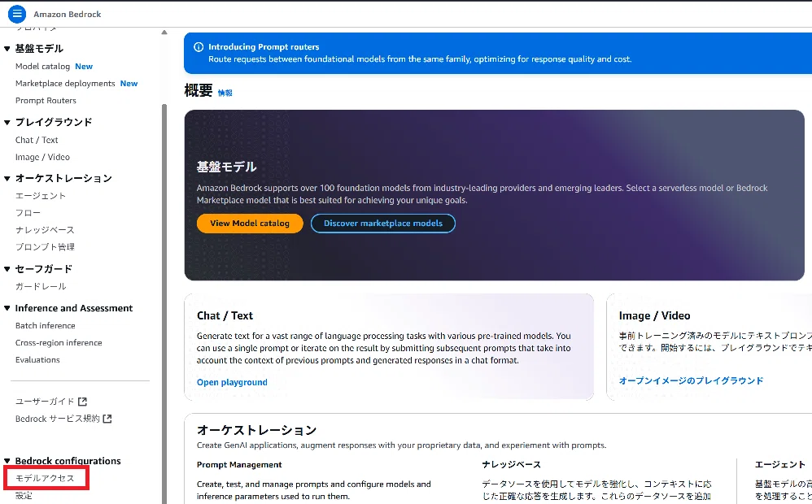812x504 pixels.
Task: Click Open playground link in Chat / Text card
Action: (x=232, y=382)
